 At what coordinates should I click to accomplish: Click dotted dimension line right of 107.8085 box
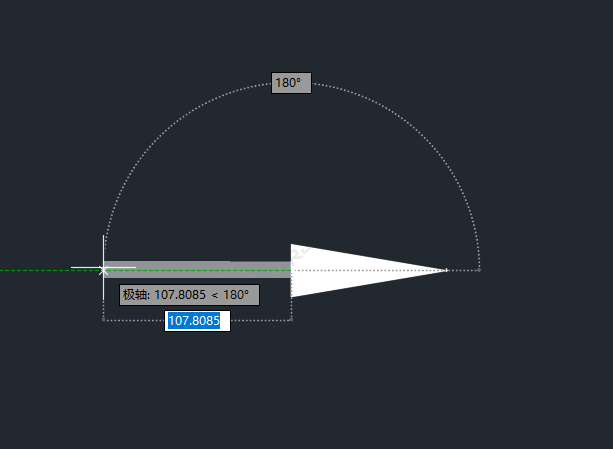point(260,320)
